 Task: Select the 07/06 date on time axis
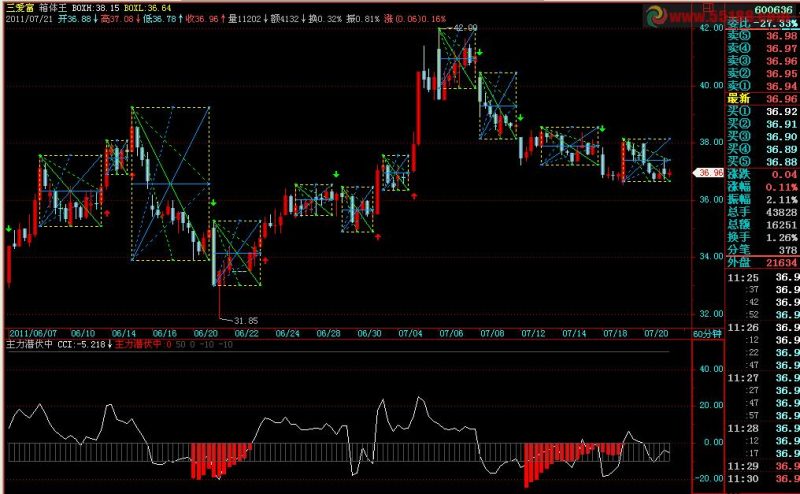[x=451, y=333]
